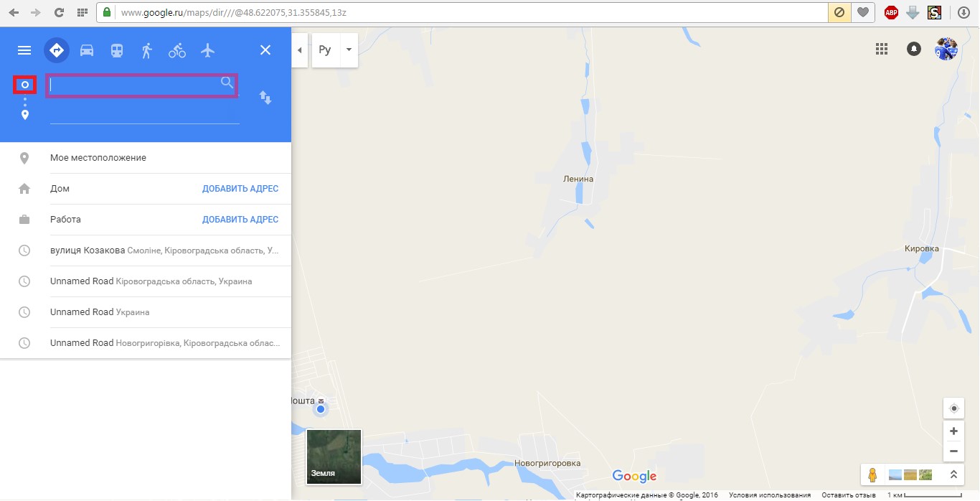The width and height of the screenshot is (980, 501).
Task: Open the Ру input language dropdown arrow
Action: click(349, 50)
